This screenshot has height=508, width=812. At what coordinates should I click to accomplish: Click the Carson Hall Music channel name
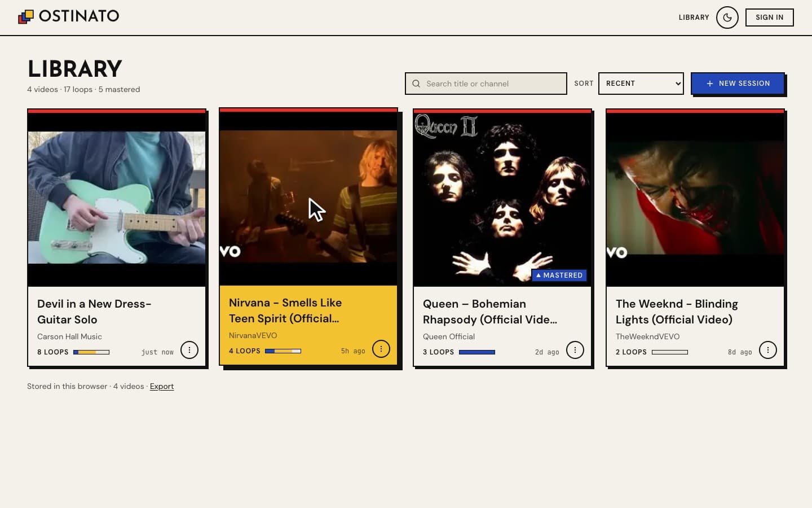[x=69, y=336]
